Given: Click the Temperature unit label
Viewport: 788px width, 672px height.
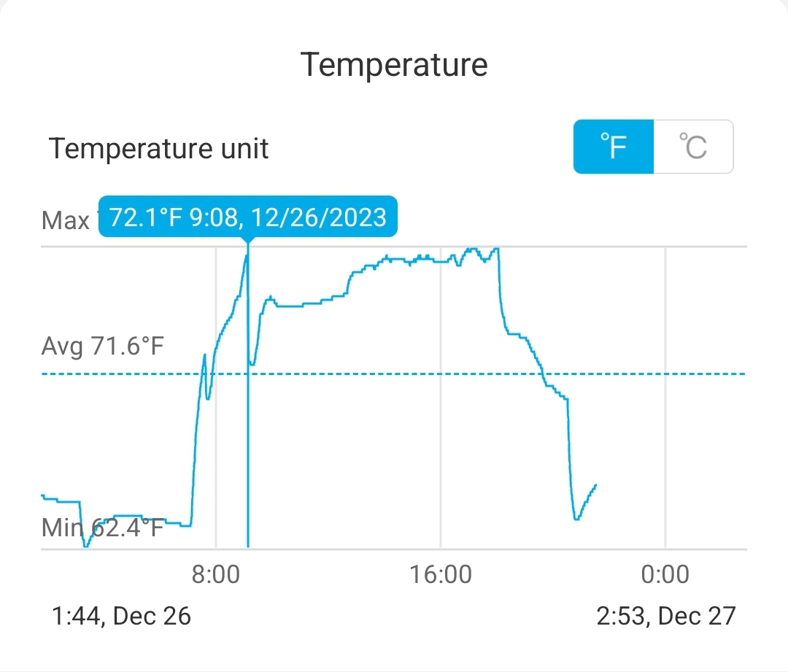Looking at the screenshot, I should click(159, 149).
